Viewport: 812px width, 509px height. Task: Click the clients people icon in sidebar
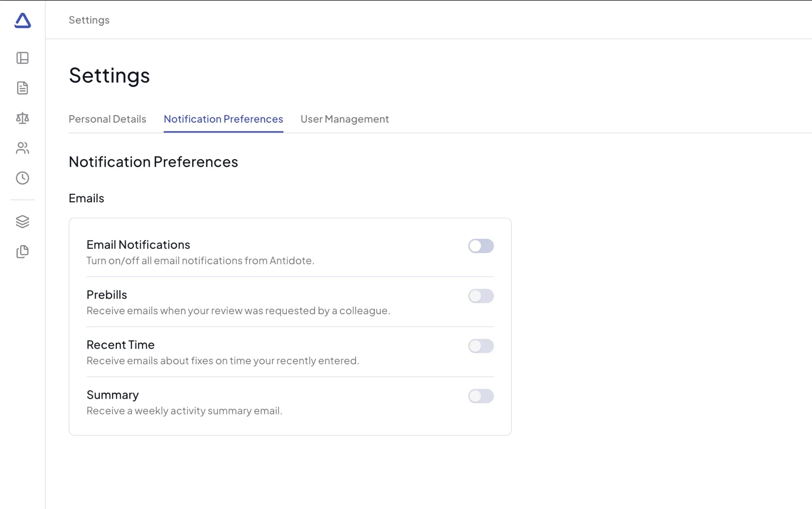tap(23, 148)
